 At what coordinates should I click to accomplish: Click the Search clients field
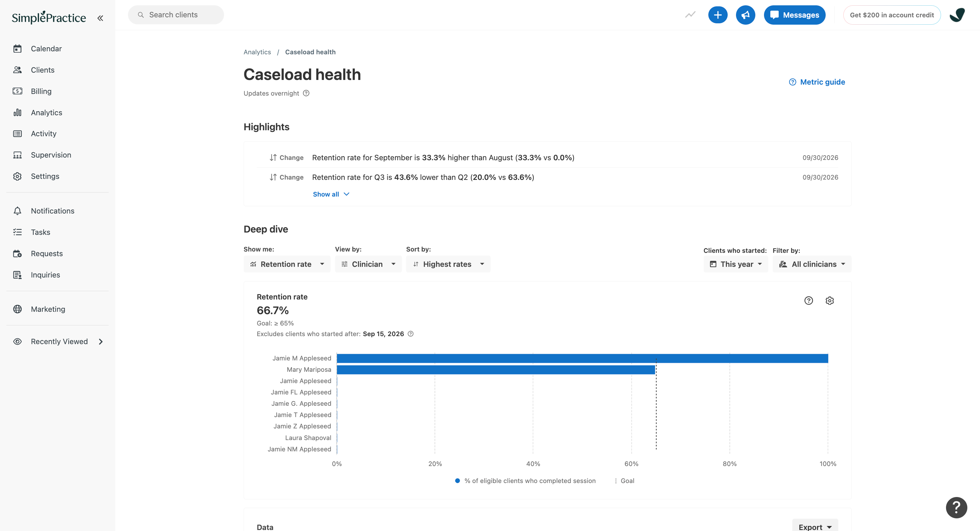[176, 15]
